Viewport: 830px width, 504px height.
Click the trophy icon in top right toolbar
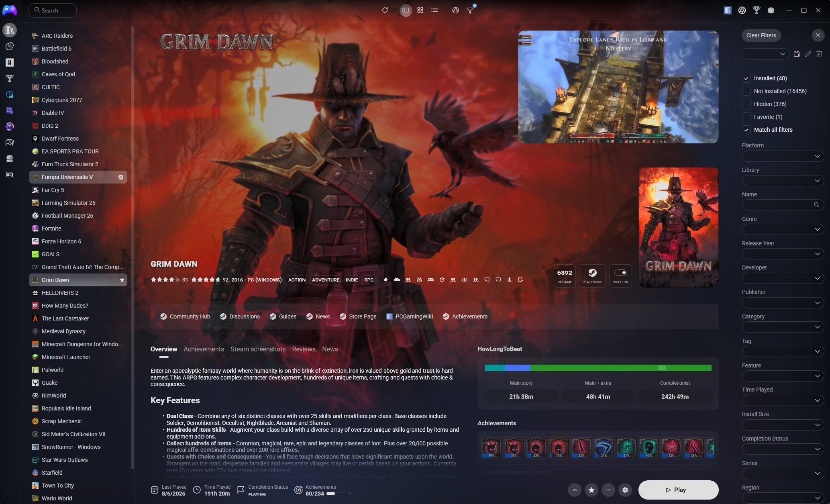click(x=757, y=10)
